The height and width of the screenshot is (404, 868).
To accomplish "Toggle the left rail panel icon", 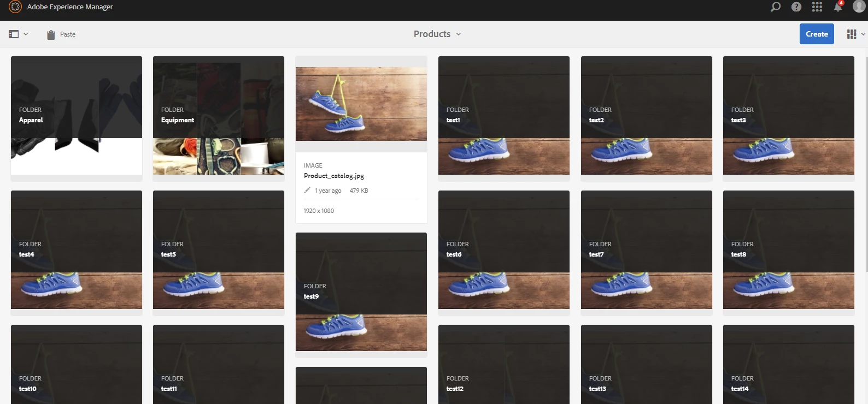I will coord(14,34).
